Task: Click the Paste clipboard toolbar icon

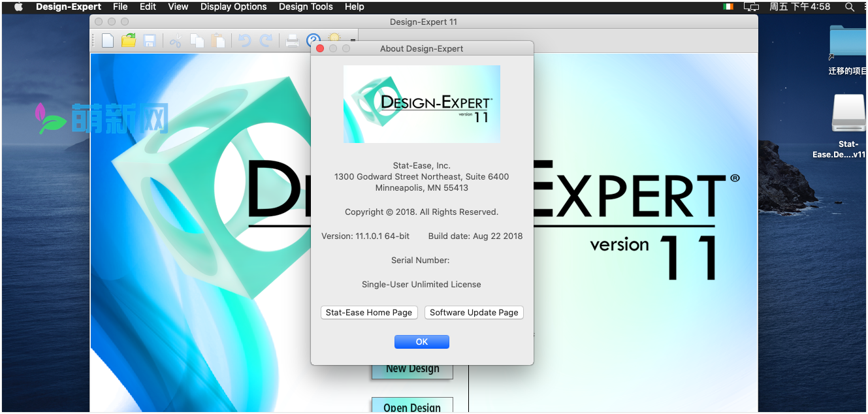Action: click(x=217, y=40)
